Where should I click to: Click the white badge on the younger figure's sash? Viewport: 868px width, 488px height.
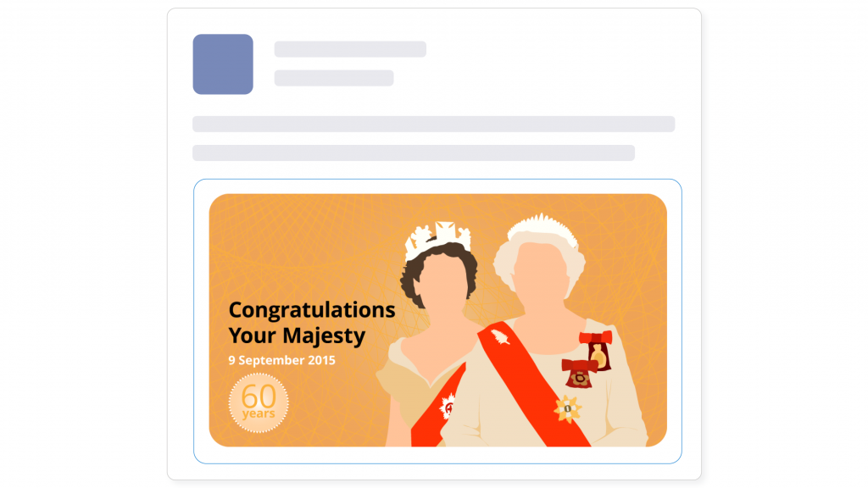coord(448,407)
